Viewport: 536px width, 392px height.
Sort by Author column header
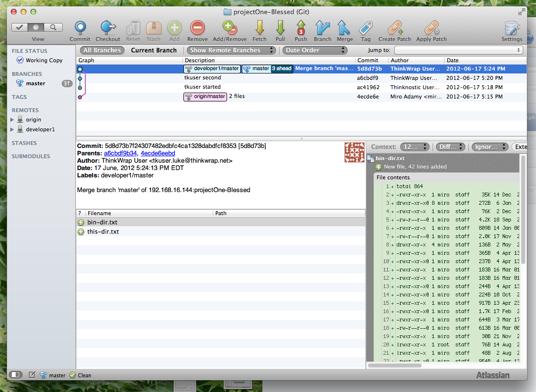416,60
